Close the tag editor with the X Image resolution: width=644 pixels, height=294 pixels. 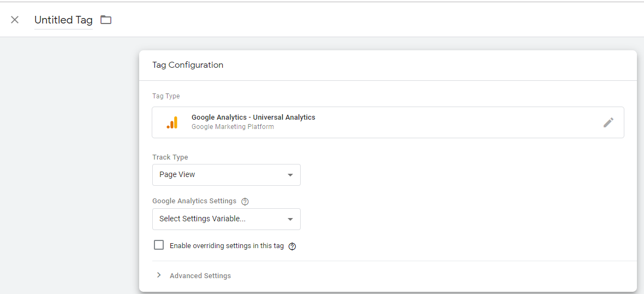click(15, 20)
